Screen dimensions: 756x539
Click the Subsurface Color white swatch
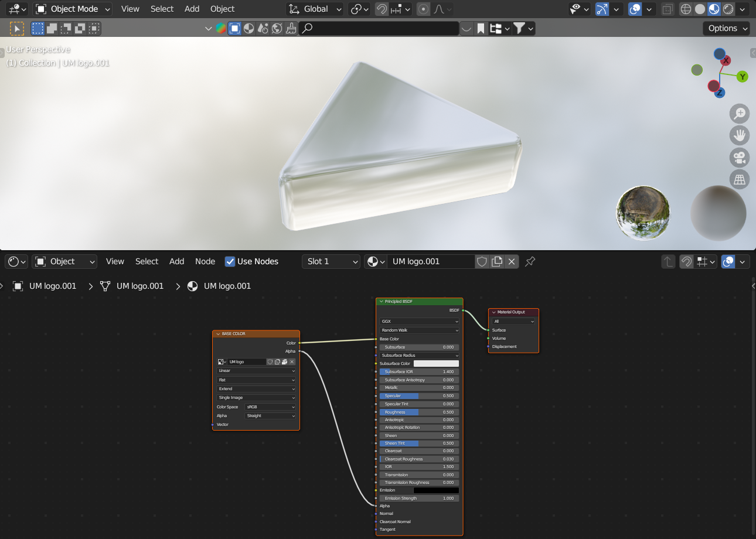coord(436,363)
